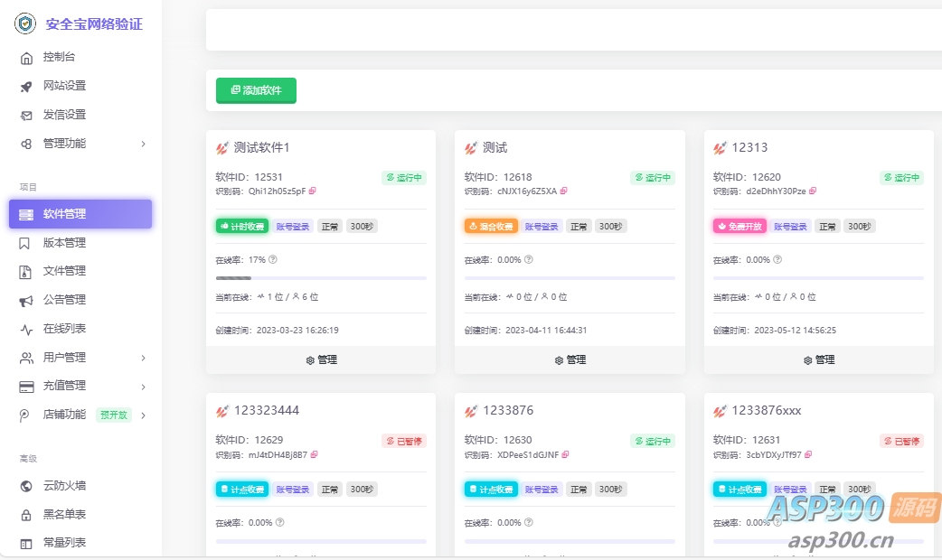
Task: Click the 在线列表 pulse icon in sidebar
Action: coord(25,328)
